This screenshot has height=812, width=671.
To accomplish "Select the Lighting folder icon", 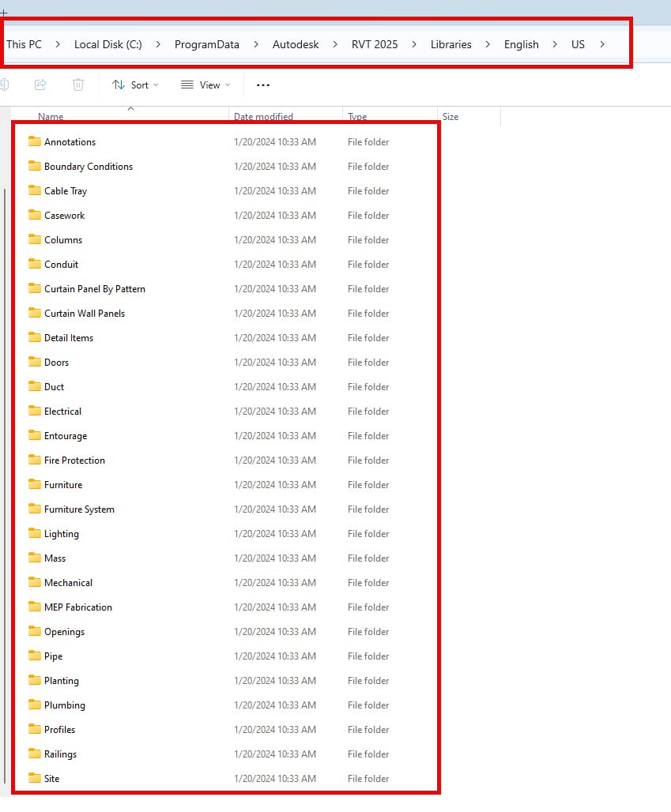I will (35, 533).
